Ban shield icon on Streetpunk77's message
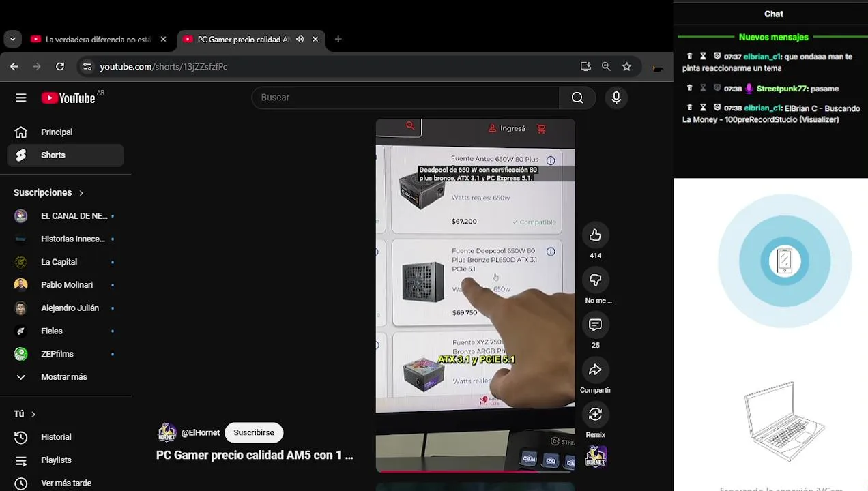The height and width of the screenshot is (491, 868). pyautogui.click(x=717, y=89)
